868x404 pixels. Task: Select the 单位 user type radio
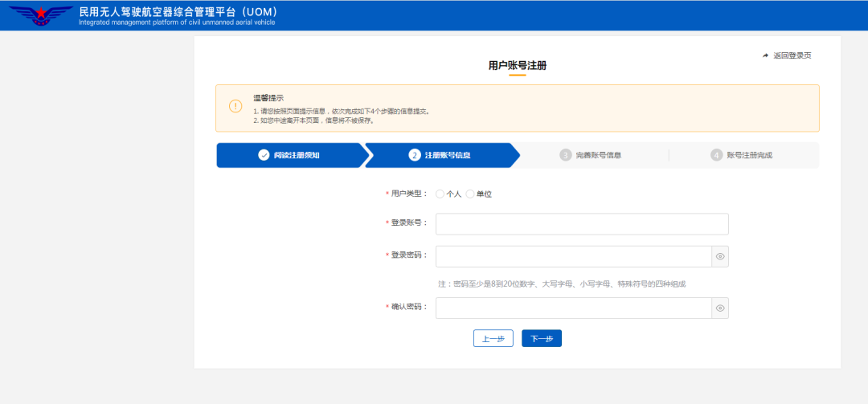[x=470, y=194]
